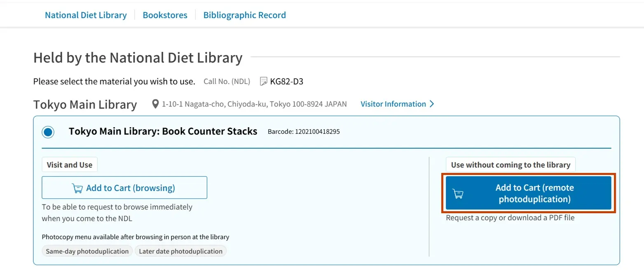Click the cart icon in browsing button
Image resolution: width=644 pixels, height=275 pixels.
tap(77, 189)
